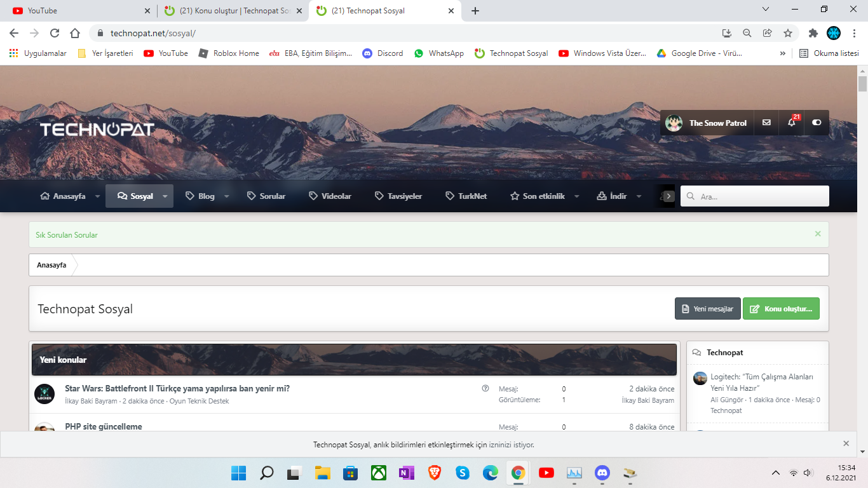This screenshot has width=868, height=488.
Task: Expand the Anasayfa dropdown arrow
Action: (97, 196)
